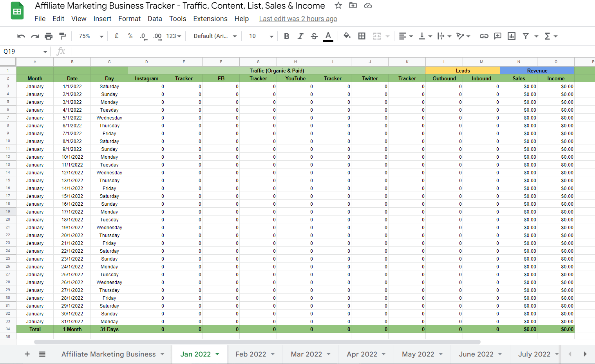Click the Decrease decimal places icon

(143, 36)
